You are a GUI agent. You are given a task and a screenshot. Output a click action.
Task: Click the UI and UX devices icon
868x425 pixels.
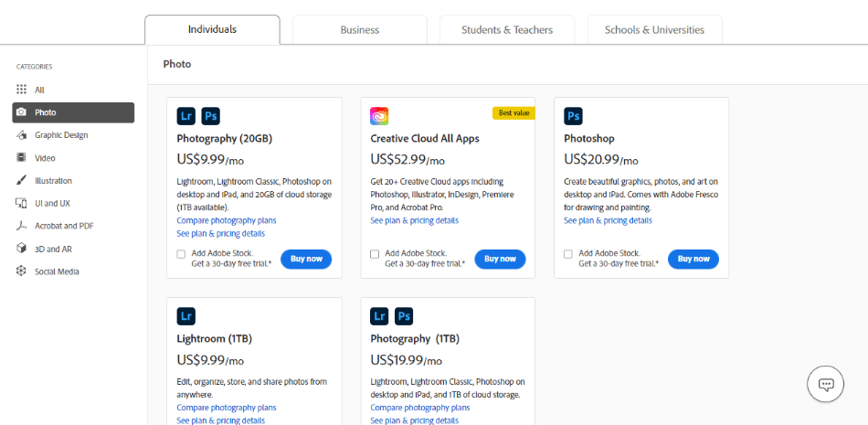pyautogui.click(x=21, y=203)
